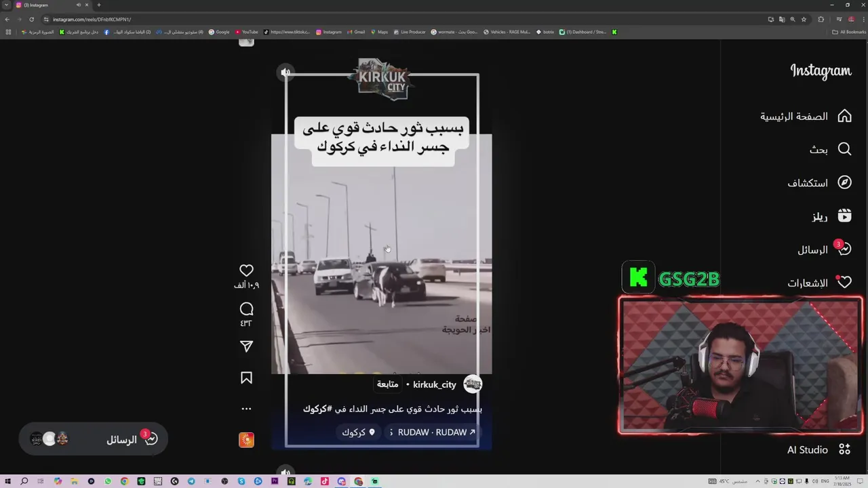Open the zoom magnifier icon in address bar
The height and width of the screenshot is (488, 868).
point(793,19)
